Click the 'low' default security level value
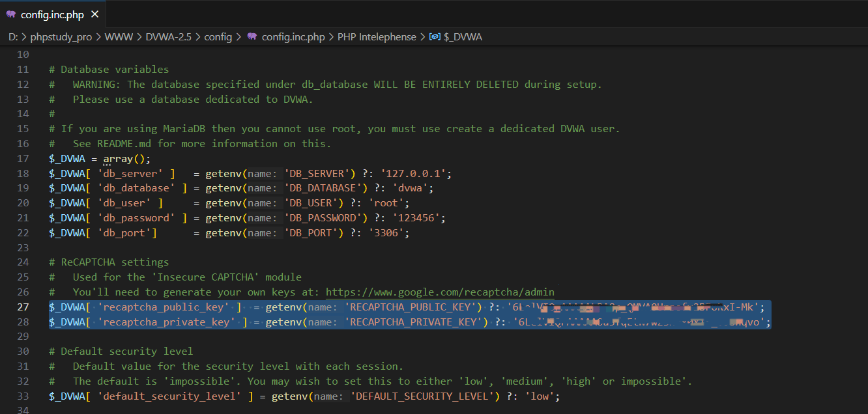Viewport: 868px width, 414px height. click(x=540, y=396)
